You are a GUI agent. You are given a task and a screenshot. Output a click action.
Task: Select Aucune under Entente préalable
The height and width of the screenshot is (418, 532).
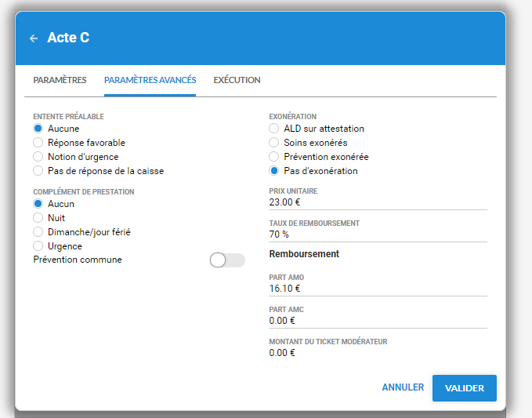pos(38,129)
